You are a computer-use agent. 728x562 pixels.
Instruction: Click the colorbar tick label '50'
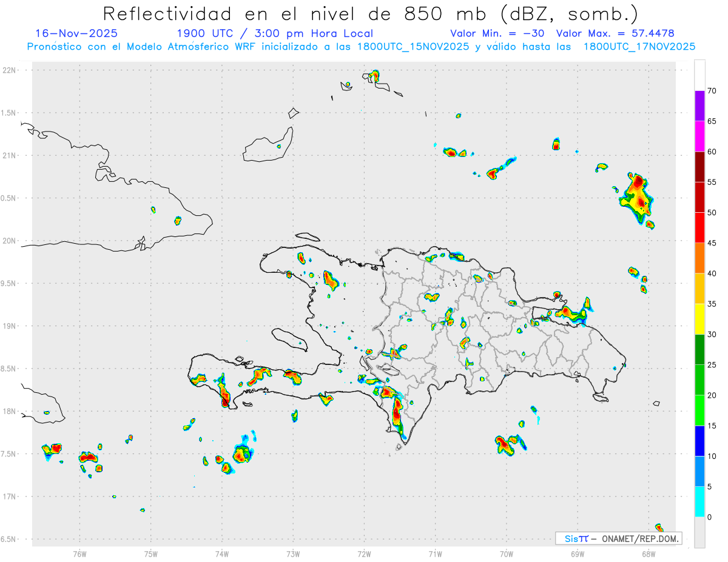712,213
